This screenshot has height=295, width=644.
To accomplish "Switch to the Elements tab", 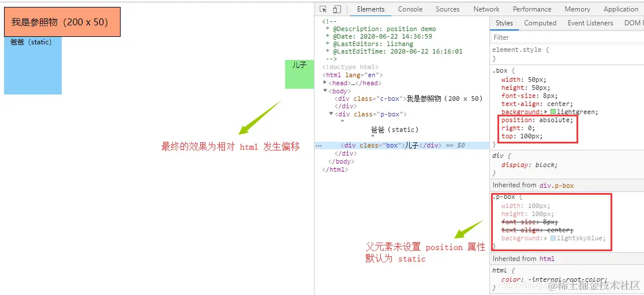I will click(x=370, y=9).
